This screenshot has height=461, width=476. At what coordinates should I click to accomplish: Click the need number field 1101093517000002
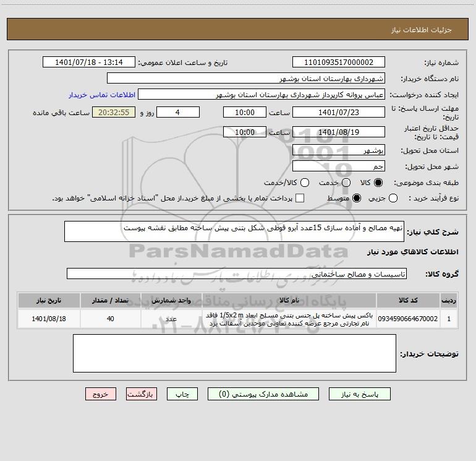click(x=339, y=62)
